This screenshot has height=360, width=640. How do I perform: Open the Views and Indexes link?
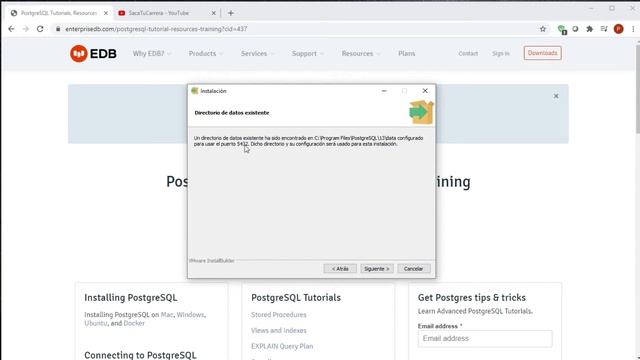coord(278,331)
